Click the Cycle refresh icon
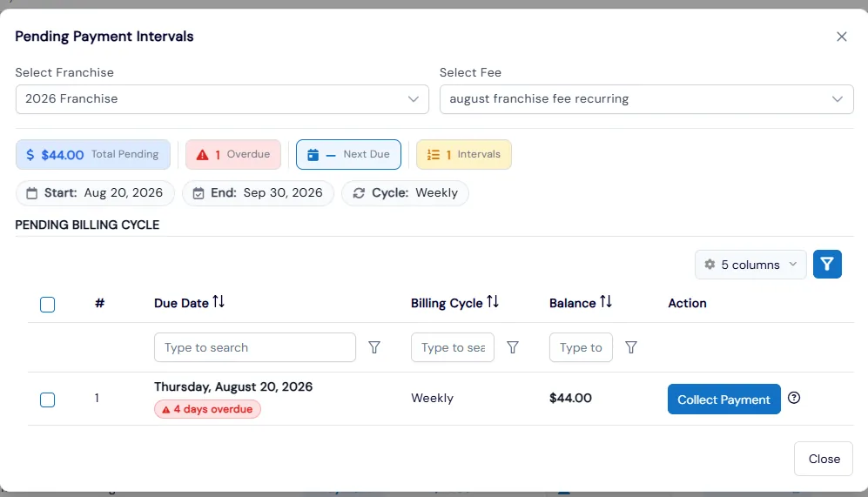 pos(359,193)
